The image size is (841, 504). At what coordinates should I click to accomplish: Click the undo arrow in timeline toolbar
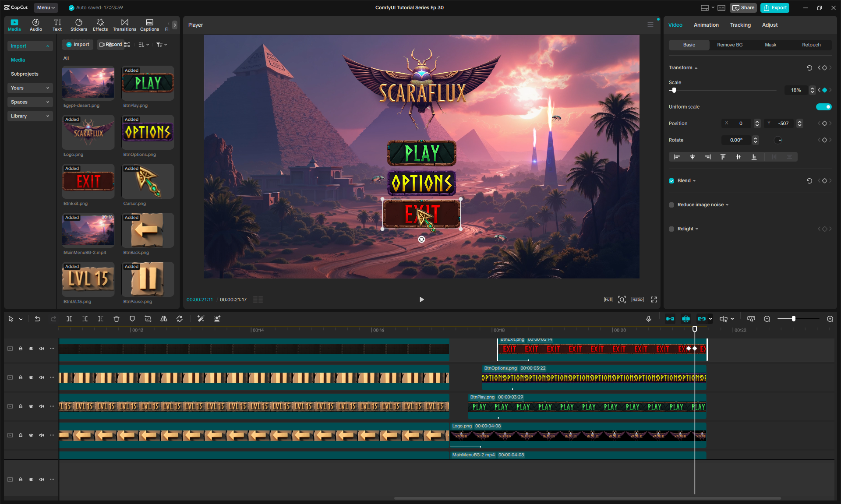tap(38, 319)
